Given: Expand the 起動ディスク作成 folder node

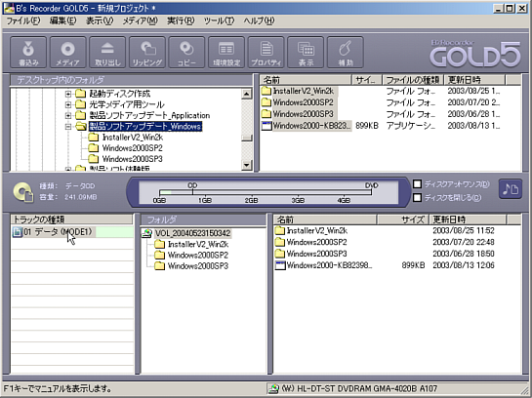Looking at the screenshot, I should click(x=68, y=94).
